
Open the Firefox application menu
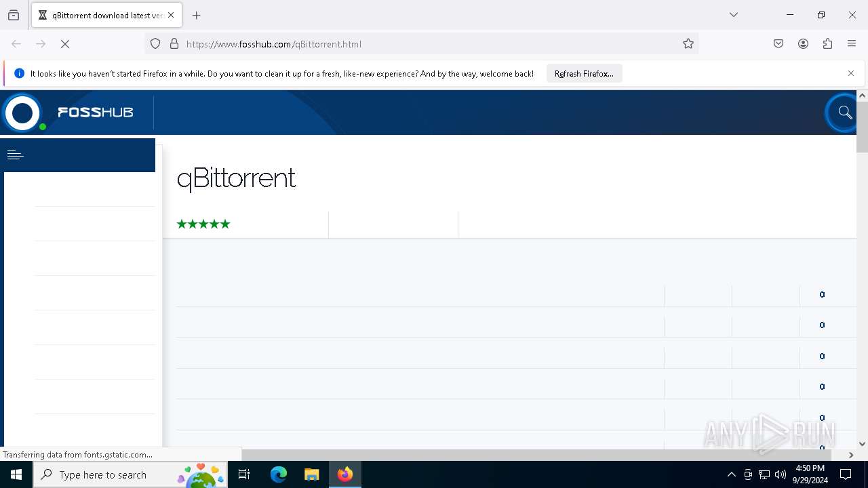852,44
